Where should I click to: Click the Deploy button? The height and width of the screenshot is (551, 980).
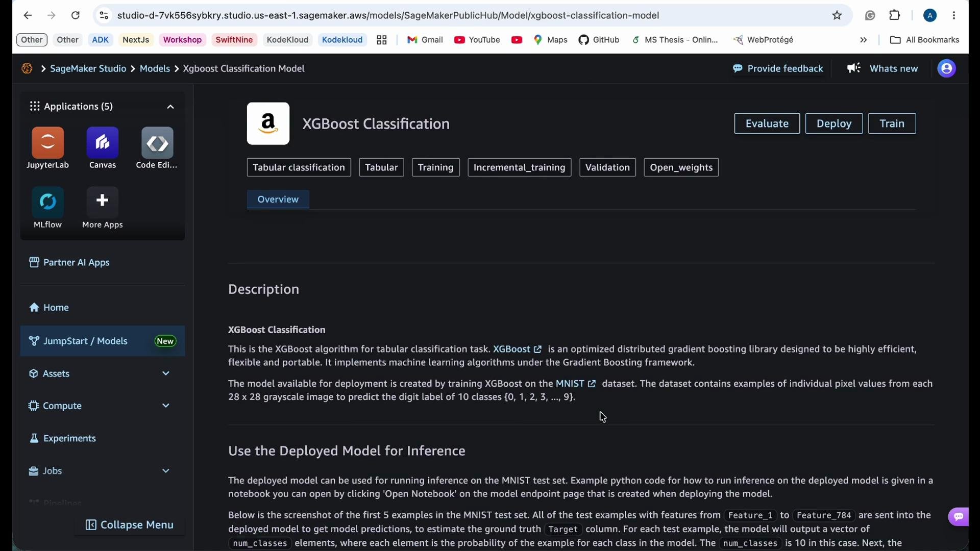pos(834,123)
